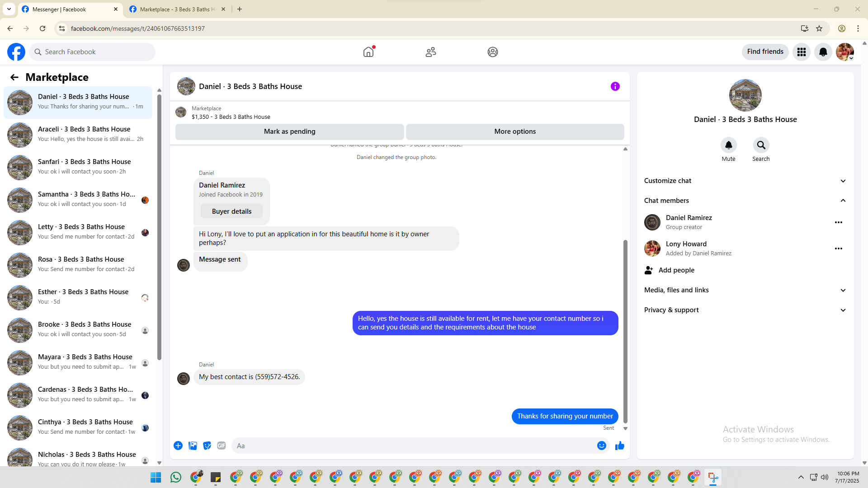Open the Brooke 3 Beds 3 Baths conversation
Image resolution: width=868 pixels, height=488 pixels.
(x=78, y=330)
